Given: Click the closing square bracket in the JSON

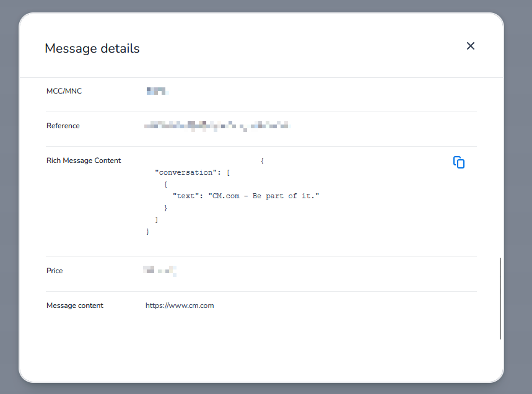Looking at the screenshot, I should coord(157,219).
